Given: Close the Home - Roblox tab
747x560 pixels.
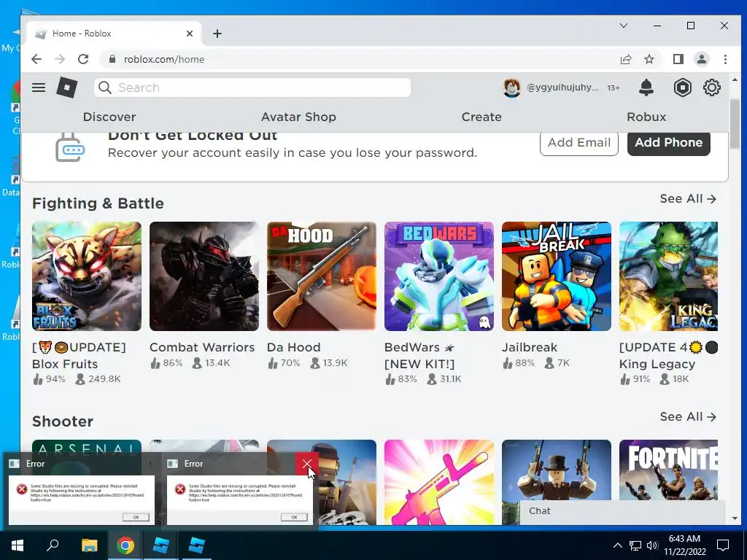Looking at the screenshot, I should click(189, 34).
